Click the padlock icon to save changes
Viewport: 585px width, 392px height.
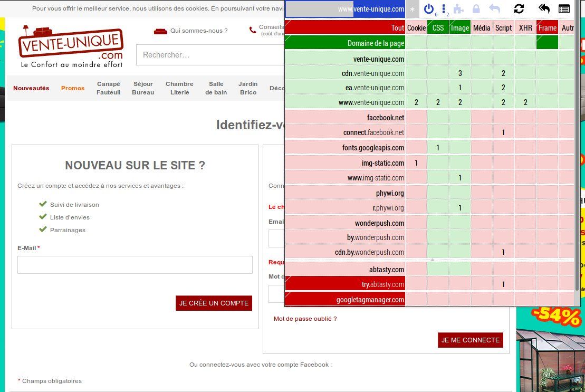point(476,9)
